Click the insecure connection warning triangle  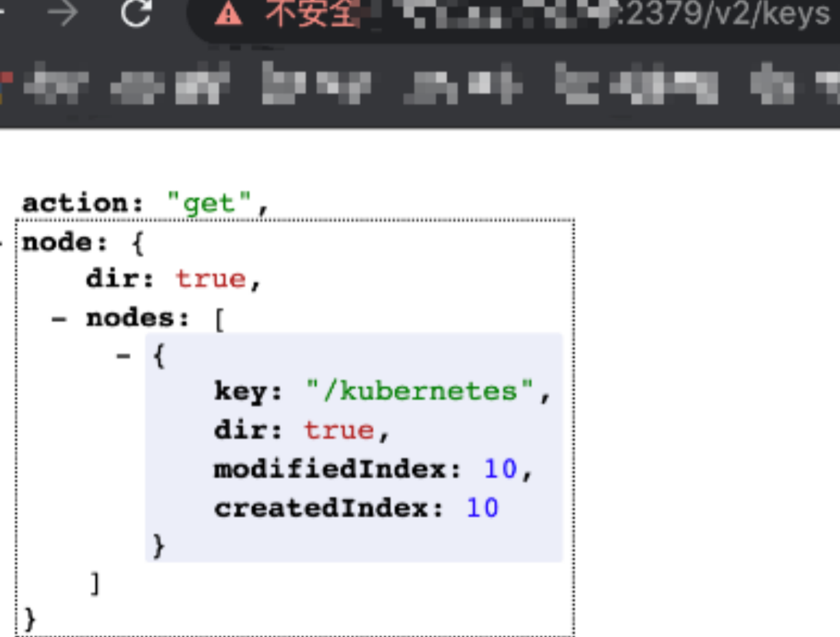[x=228, y=14]
